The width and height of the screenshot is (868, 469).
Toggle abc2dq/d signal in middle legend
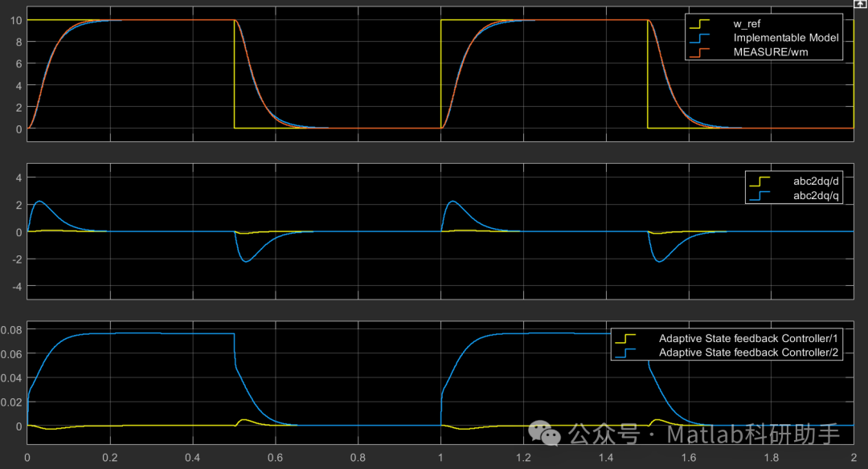click(816, 181)
